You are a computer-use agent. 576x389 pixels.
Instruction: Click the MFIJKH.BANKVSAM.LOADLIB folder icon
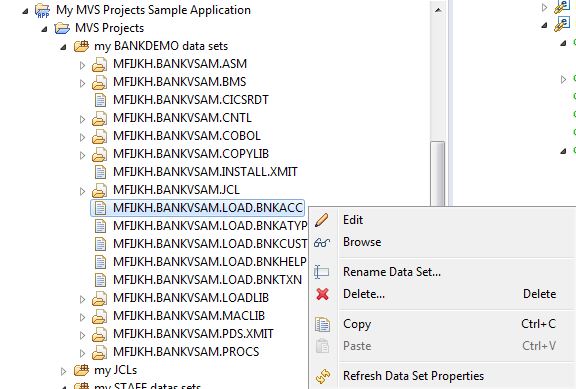click(99, 299)
